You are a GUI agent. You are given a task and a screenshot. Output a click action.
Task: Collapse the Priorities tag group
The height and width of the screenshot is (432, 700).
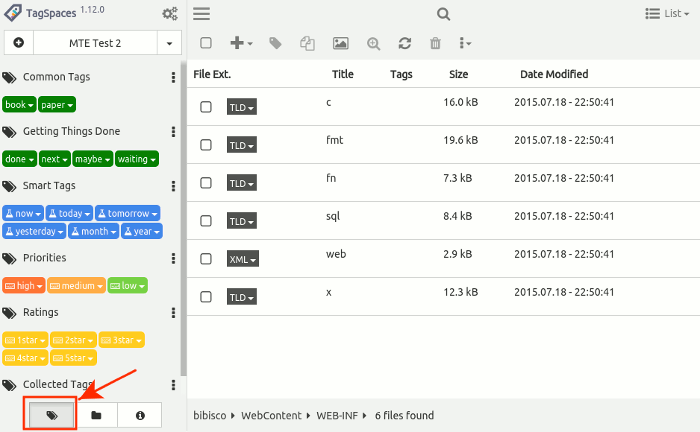[x=44, y=258]
